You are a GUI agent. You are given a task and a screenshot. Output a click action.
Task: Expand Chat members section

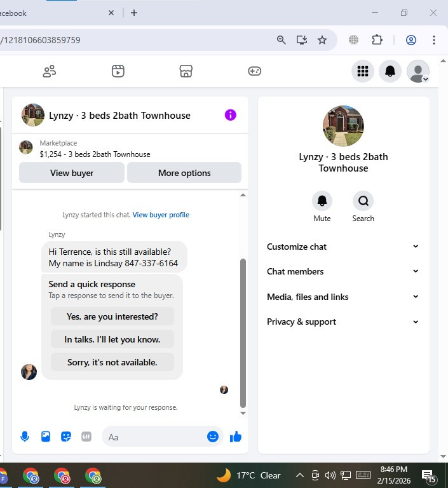click(343, 272)
